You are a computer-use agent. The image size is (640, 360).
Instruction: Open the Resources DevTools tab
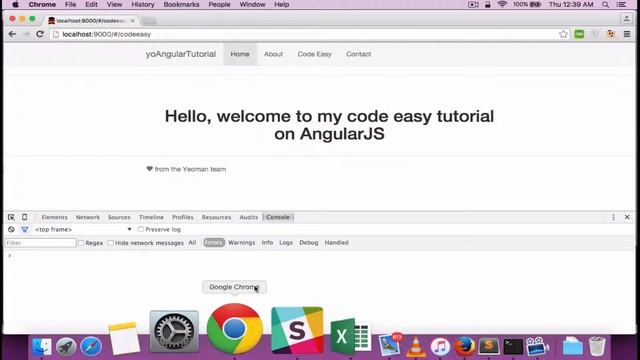(x=216, y=217)
